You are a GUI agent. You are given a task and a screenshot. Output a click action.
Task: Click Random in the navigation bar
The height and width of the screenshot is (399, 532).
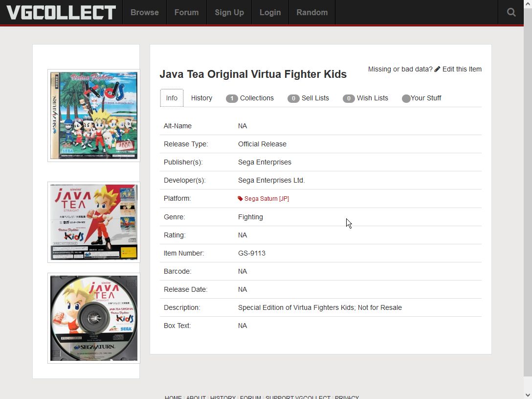click(312, 12)
